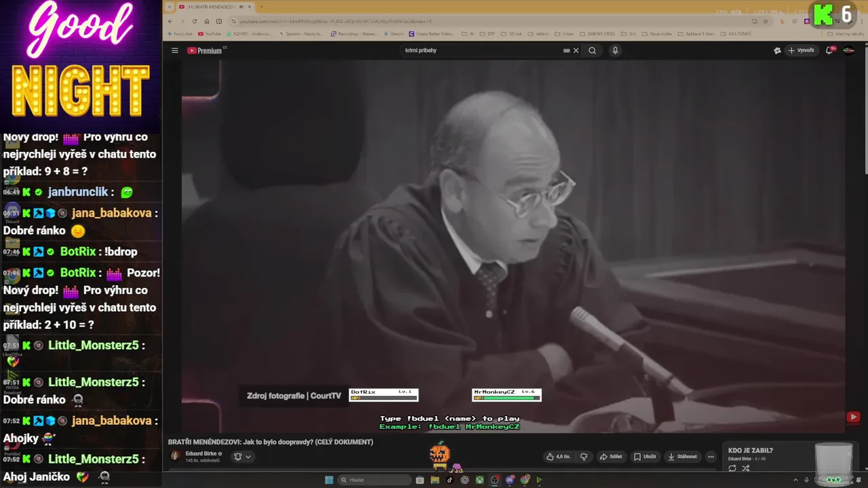The image size is (868, 488).
Task: Click Little_Monsterz5 'Ahoj Janičko' username
Action: 93,459
